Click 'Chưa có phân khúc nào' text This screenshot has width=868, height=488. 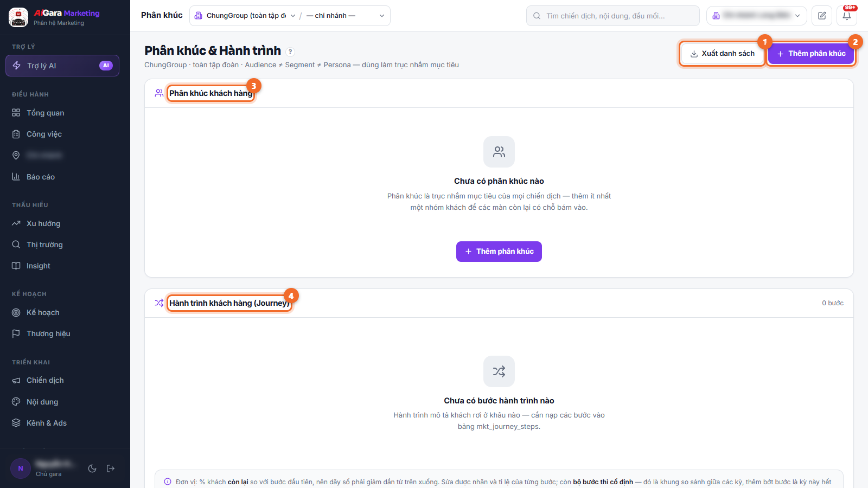(499, 181)
